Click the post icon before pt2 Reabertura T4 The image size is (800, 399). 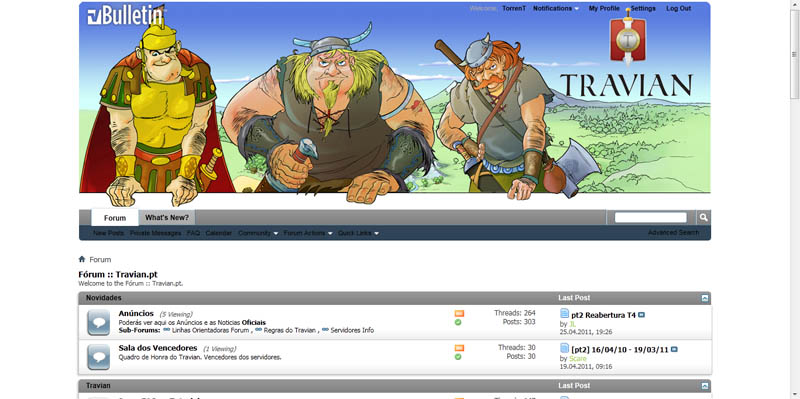[564, 313]
